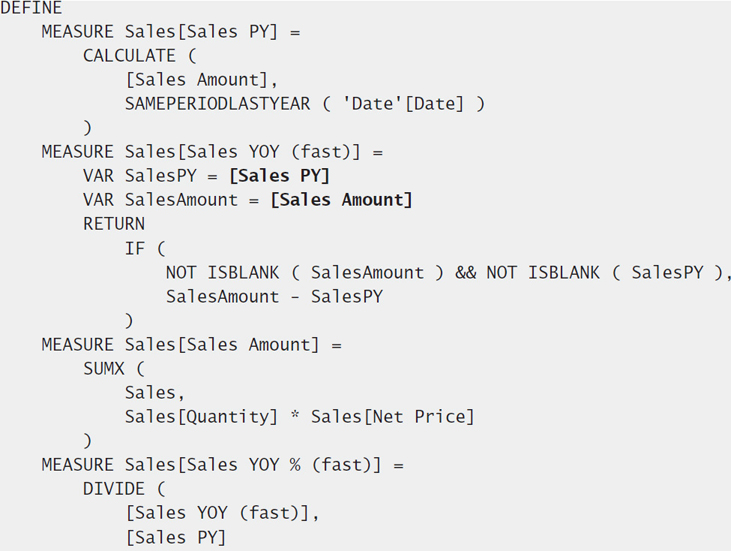This screenshot has height=551, width=731.
Task: Click the bold [Sales Amount] measure reference
Action: [342, 200]
